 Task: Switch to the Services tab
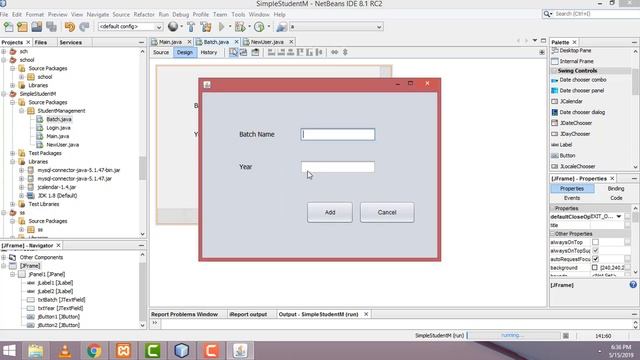[71, 42]
